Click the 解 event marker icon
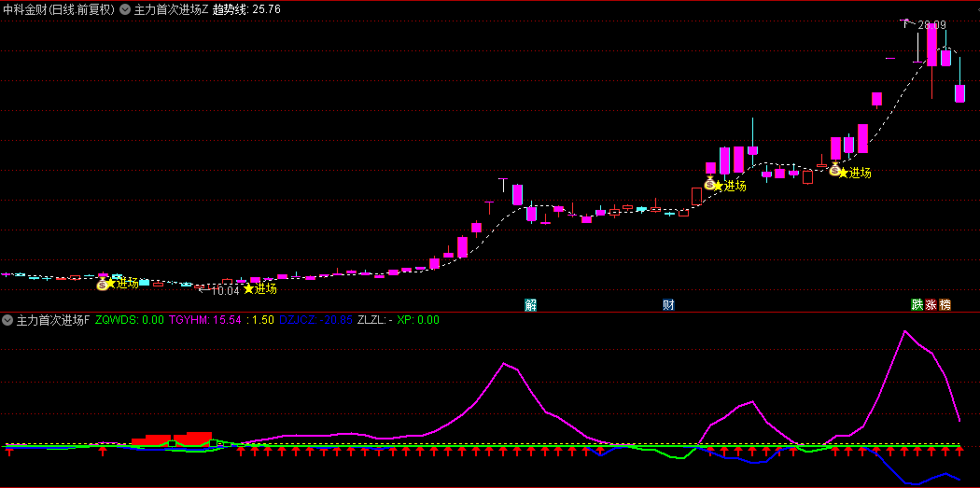Image resolution: width=980 pixels, height=488 pixels. (530, 305)
